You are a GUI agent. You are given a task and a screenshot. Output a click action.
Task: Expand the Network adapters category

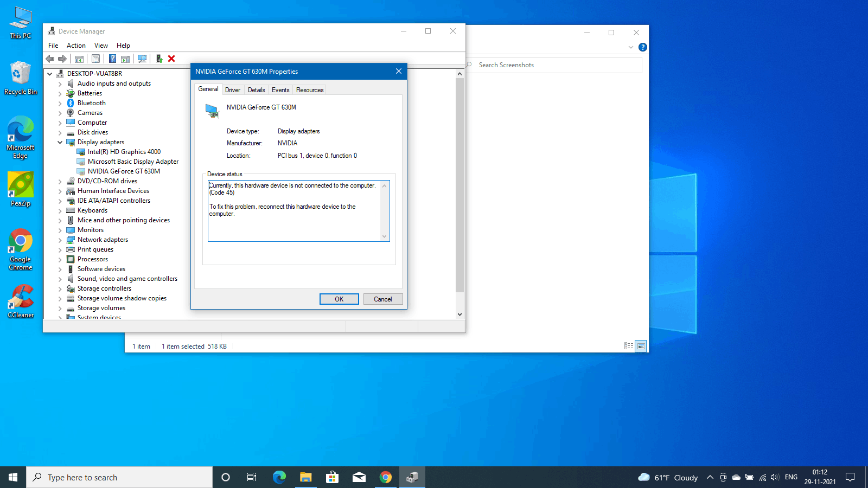pyautogui.click(x=60, y=240)
